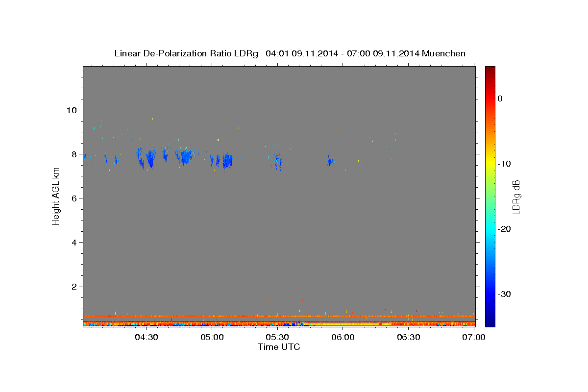The height and width of the screenshot is (392, 588).
Task: Select the 07:00 time tick label
Action: [x=474, y=337]
